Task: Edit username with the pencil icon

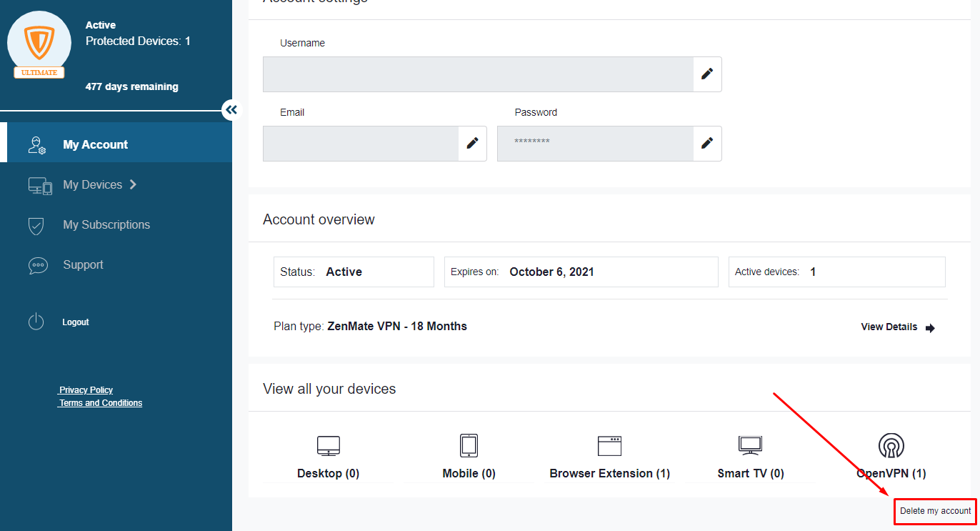Action: pyautogui.click(x=707, y=74)
